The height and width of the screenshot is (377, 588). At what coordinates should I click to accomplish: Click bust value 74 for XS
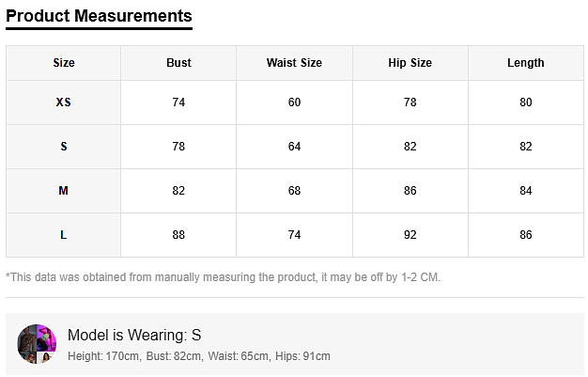pos(178,102)
